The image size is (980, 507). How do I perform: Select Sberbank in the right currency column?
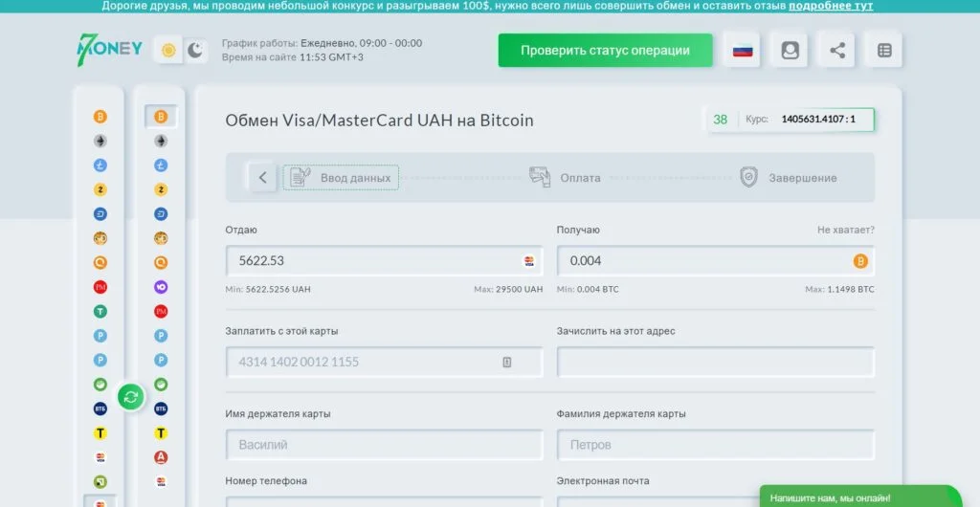(x=161, y=385)
